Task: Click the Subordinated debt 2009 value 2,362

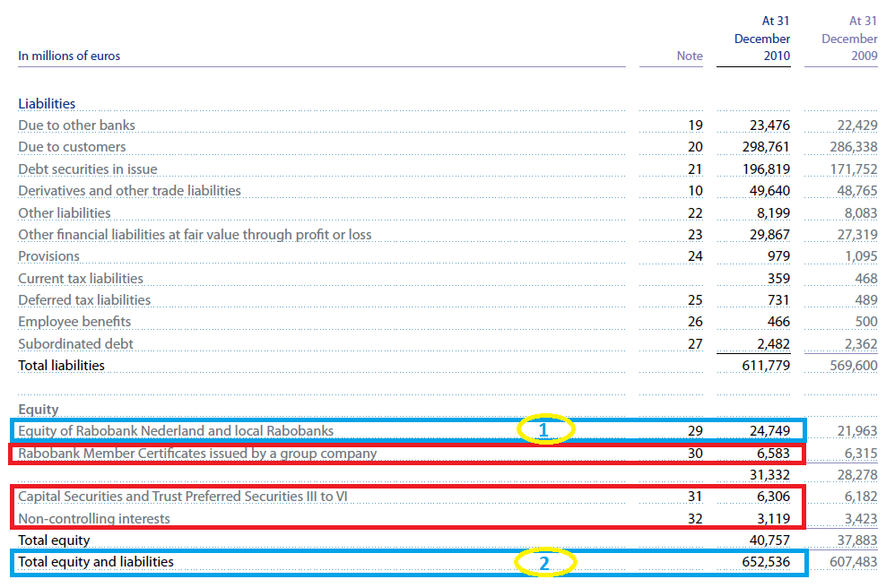Action: [x=861, y=344]
